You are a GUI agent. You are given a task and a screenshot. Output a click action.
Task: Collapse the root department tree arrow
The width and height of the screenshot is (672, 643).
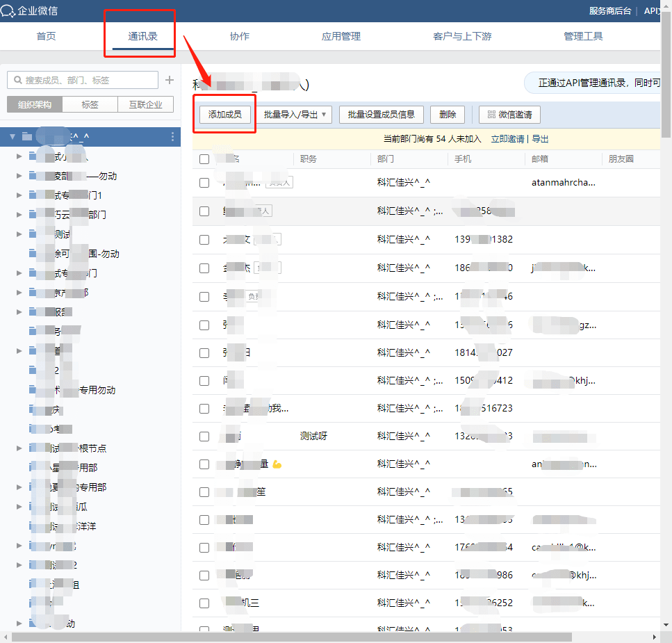13,137
